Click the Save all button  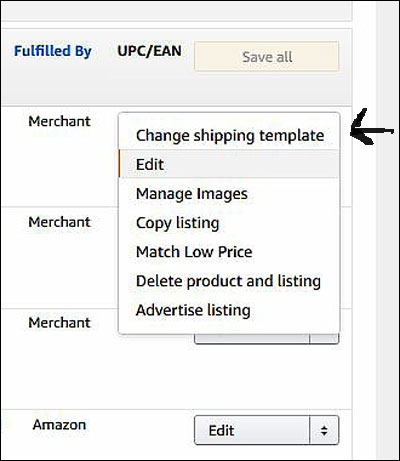(267, 56)
